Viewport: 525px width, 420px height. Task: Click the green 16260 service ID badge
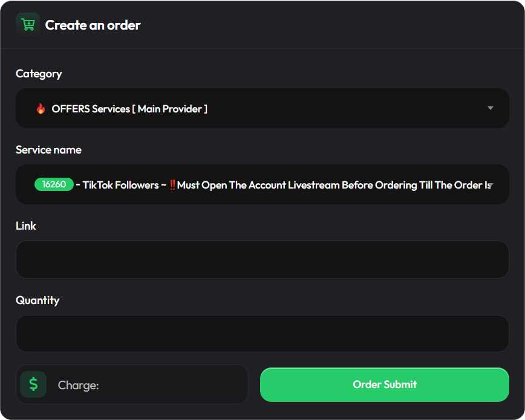coord(54,184)
